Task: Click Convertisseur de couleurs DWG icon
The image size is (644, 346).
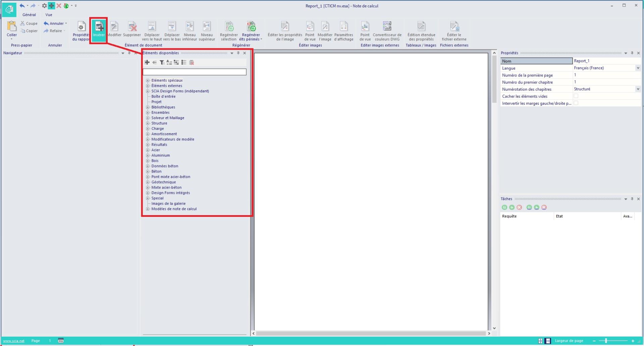Action: pyautogui.click(x=387, y=27)
